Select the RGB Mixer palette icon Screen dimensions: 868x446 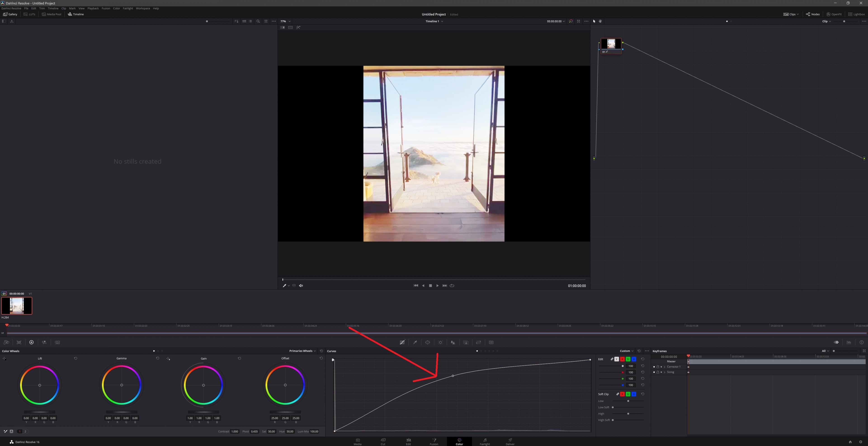pos(44,342)
